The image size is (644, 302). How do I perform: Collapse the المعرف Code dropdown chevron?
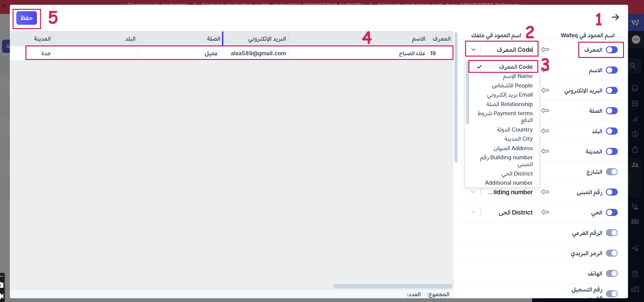click(473, 50)
